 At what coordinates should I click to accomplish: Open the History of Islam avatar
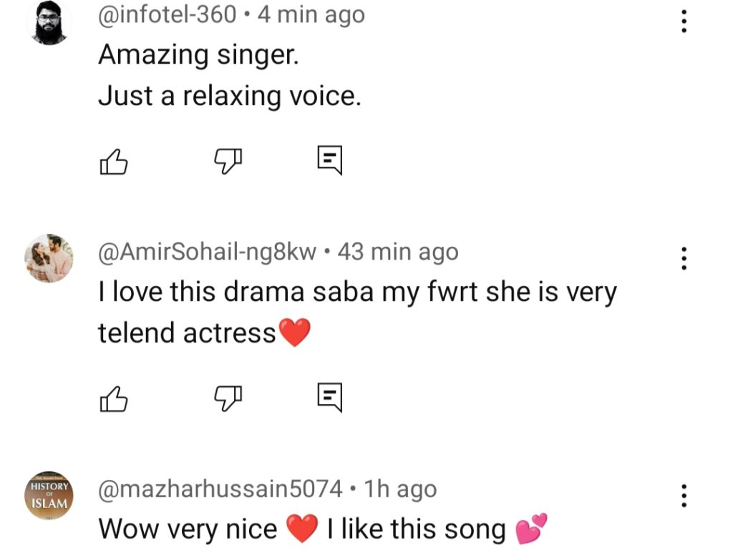point(49,495)
